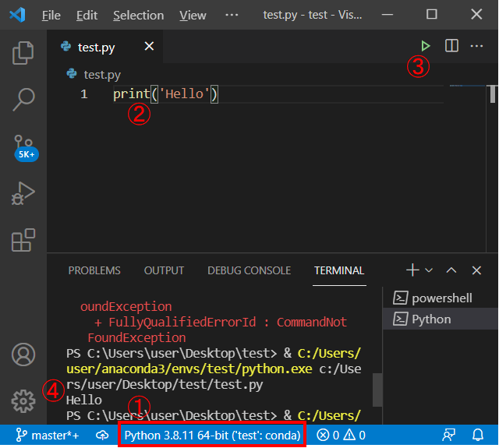Screen dimensions: 499x448
Task: Open editor More Actions ellipsis
Action: click(477, 46)
